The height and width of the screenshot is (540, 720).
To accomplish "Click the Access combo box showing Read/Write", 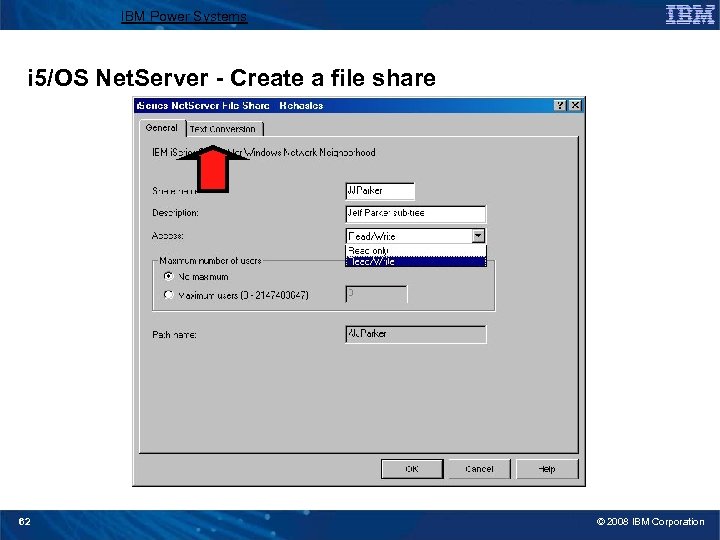I will [x=416, y=236].
